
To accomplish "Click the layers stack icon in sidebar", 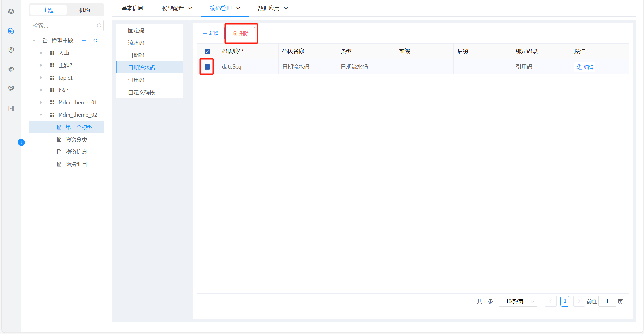I will [11, 11].
